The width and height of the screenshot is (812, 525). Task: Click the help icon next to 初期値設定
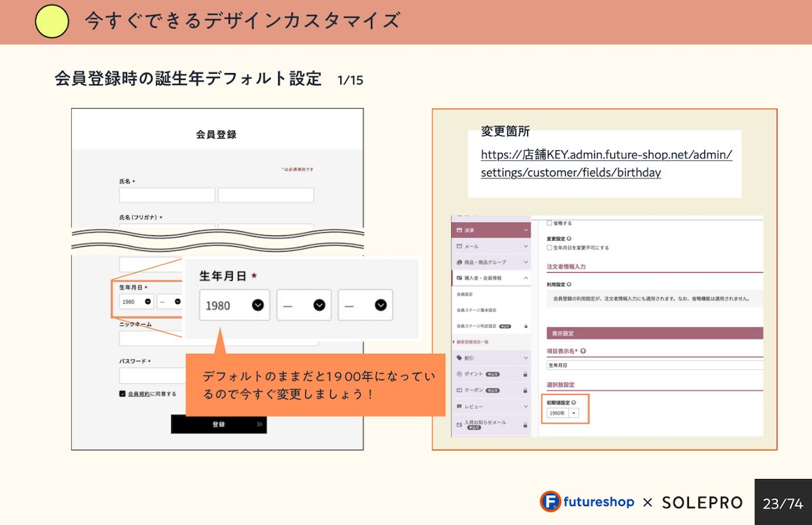pos(574,403)
